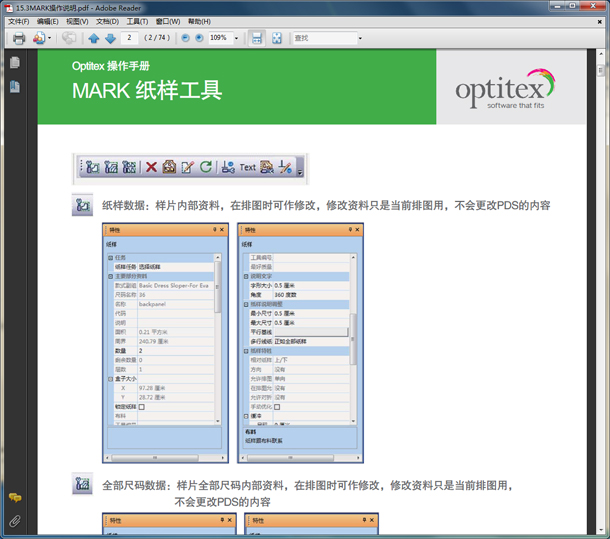Click the 'Basic Dress Sloper-For Eva' value
The height and width of the screenshot is (539, 610).
[x=174, y=286]
